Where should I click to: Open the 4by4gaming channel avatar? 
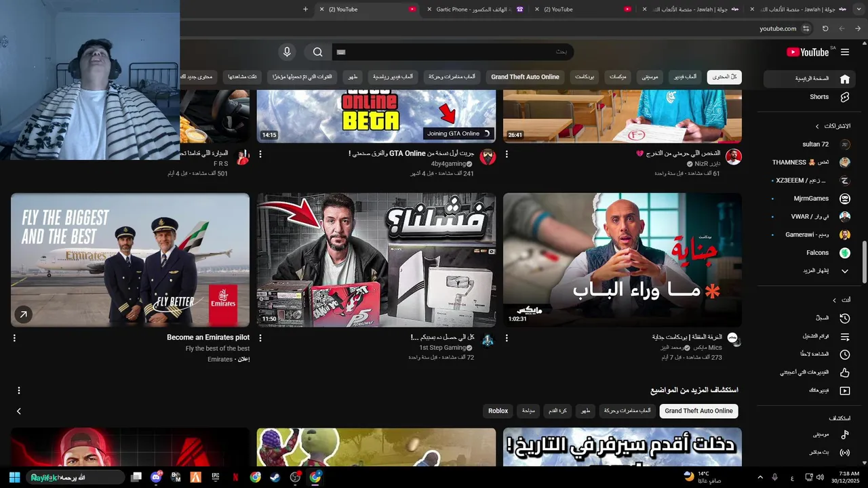click(x=488, y=157)
